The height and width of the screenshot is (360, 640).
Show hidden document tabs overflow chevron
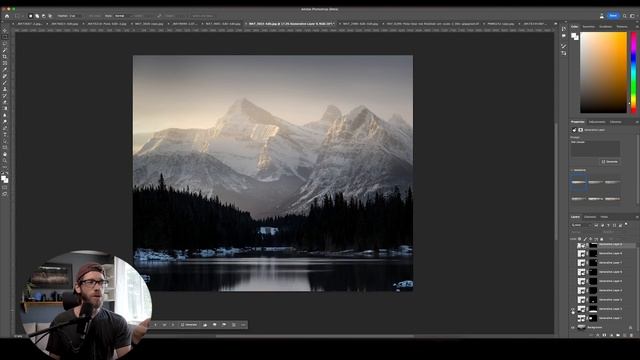tap(556, 24)
